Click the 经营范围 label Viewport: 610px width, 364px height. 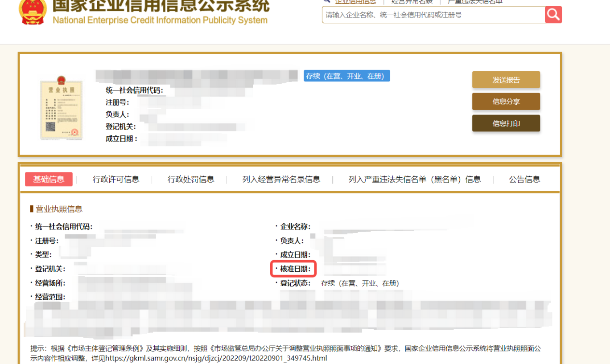50,297
